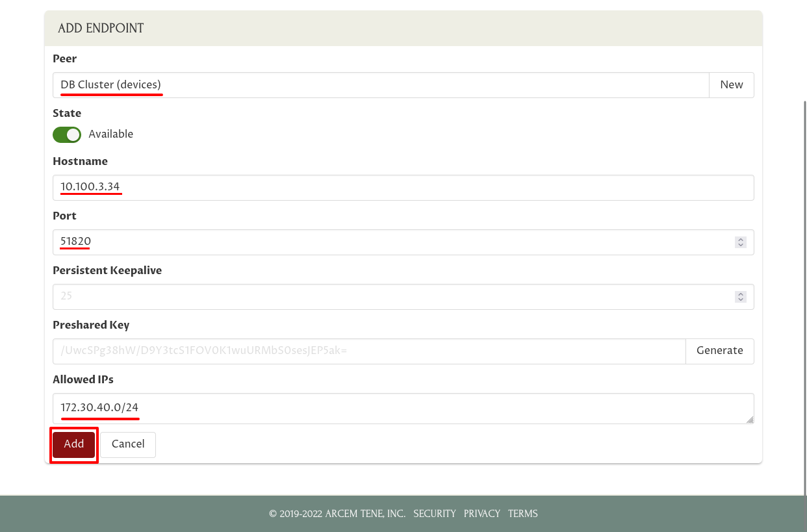This screenshot has height=532, width=807.
Task: Generate a preshared key
Action: click(720, 351)
